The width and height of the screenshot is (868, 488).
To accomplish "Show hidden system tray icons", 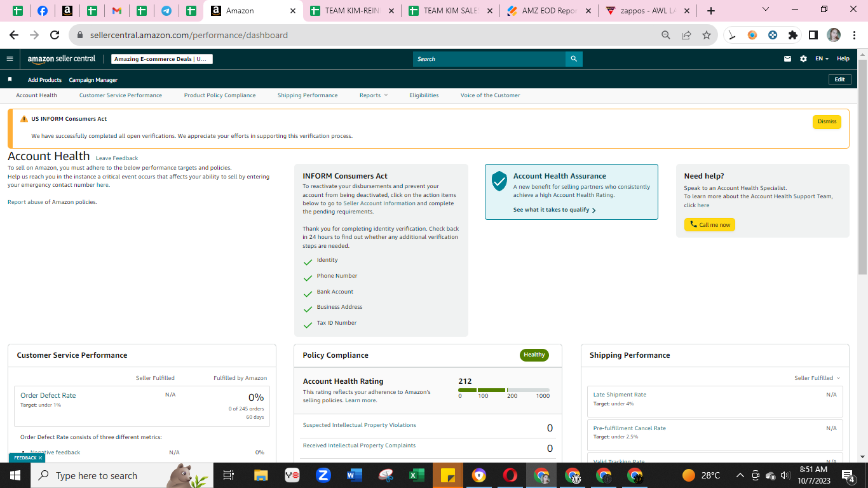I will (x=740, y=475).
